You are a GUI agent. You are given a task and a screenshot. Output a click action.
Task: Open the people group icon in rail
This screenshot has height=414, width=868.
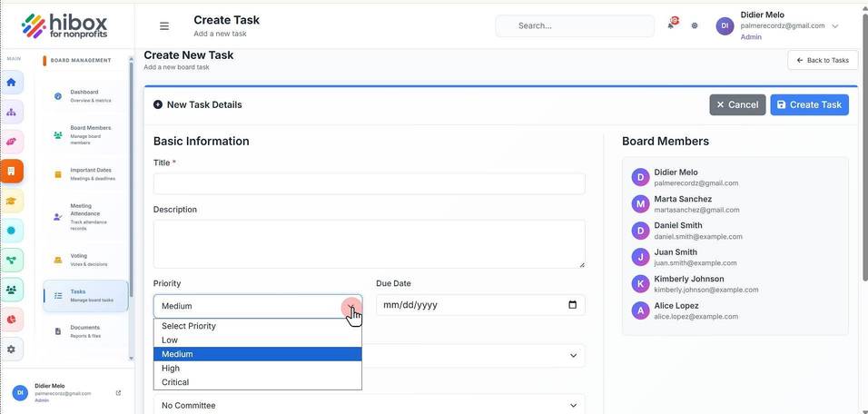(x=11, y=290)
